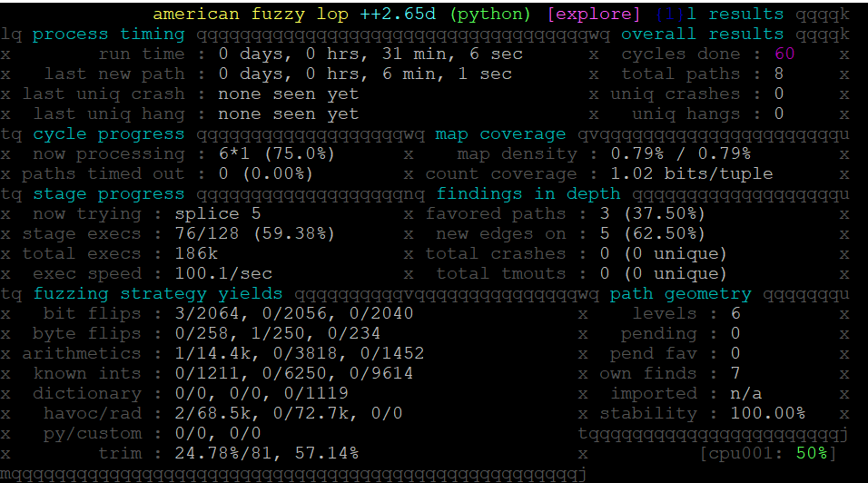This screenshot has width=868, height=483.
Task: Click the uniq crashes value '0'
Action: click(x=779, y=94)
